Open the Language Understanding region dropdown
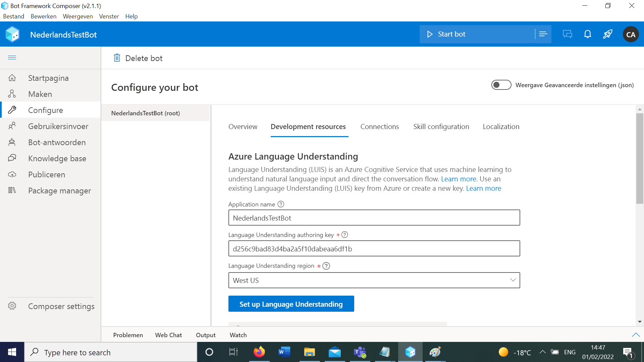This screenshot has width=644, height=362. [x=513, y=280]
